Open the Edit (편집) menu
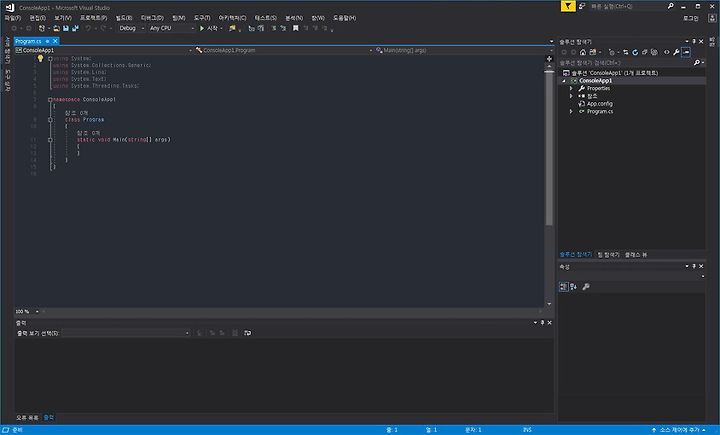The height and width of the screenshot is (435, 720). 38,18
